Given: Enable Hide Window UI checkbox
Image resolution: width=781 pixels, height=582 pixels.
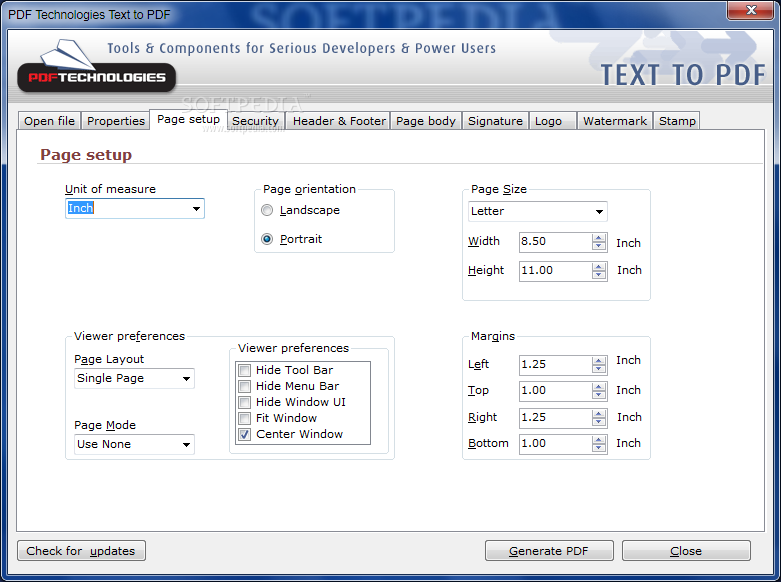Looking at the screenshot, I should pos(245,402).
